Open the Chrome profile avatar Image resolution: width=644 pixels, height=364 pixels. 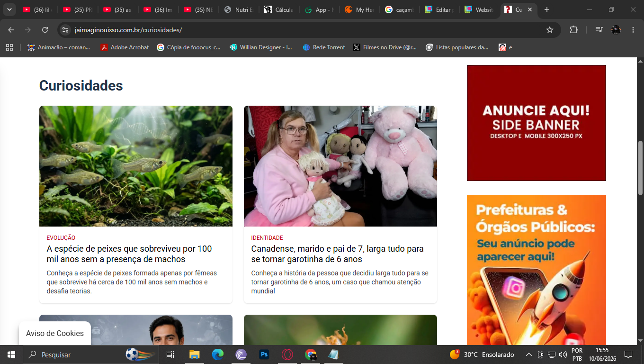point(616,30)
